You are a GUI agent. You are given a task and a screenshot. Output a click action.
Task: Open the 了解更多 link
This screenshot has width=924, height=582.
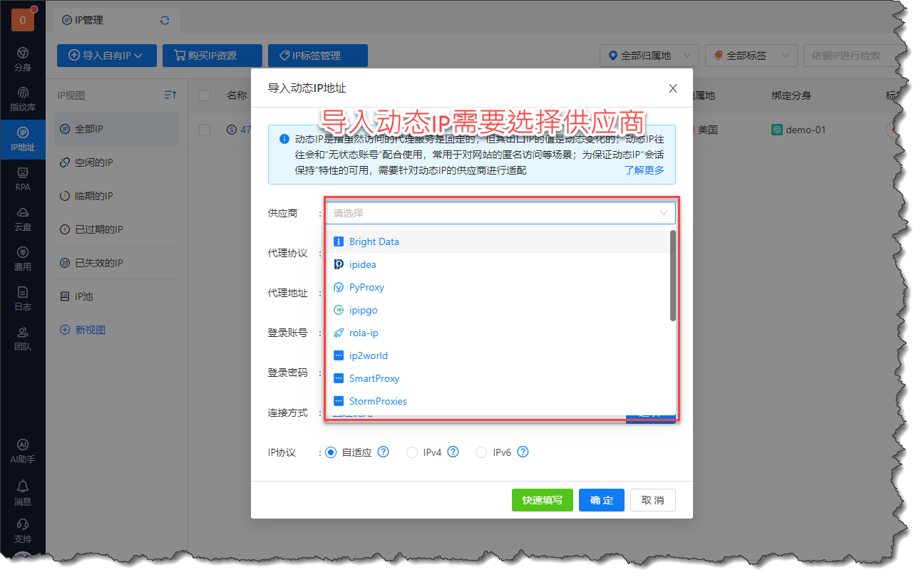(x=644, y=170)
